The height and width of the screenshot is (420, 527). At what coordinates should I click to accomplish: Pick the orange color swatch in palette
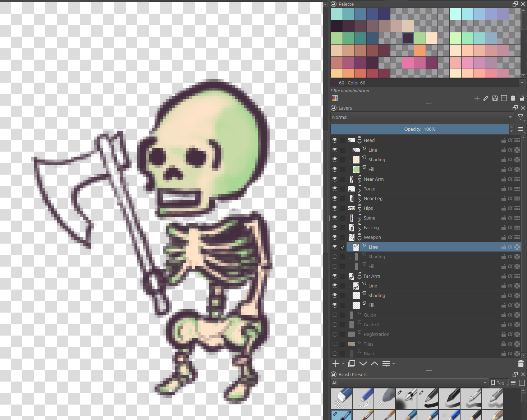coord(420,50)
